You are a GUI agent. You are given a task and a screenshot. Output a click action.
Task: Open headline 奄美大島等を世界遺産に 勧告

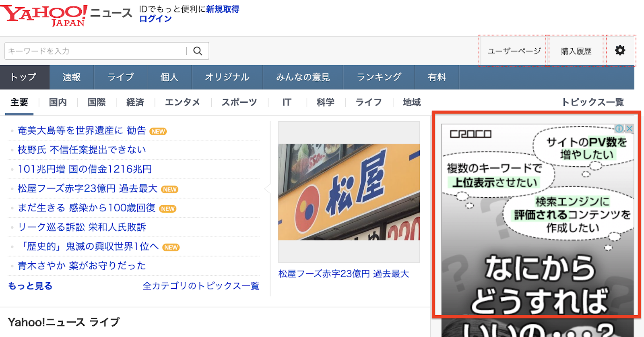[82, 130]
